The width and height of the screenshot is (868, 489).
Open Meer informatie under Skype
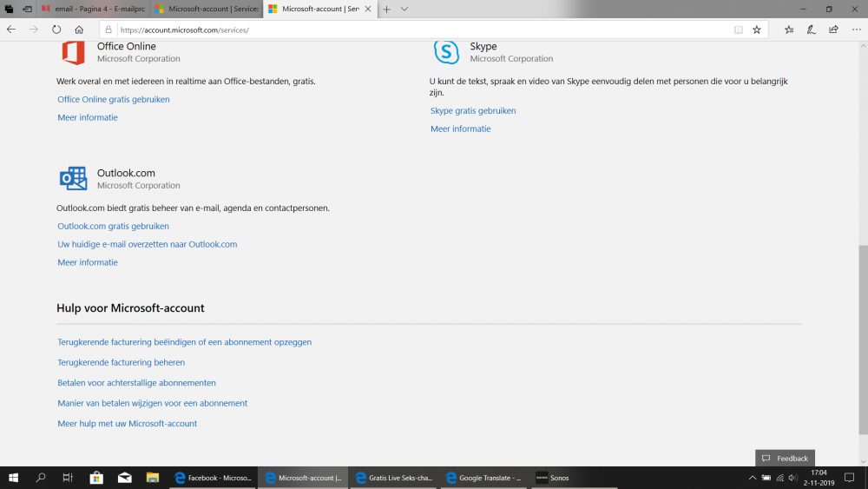pos(461,129)
